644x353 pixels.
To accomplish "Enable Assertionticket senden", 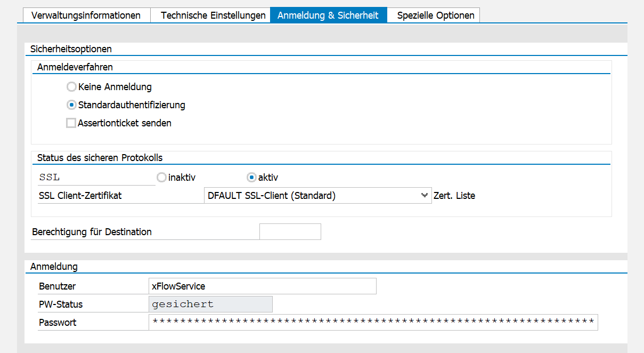I will (71, 123).
